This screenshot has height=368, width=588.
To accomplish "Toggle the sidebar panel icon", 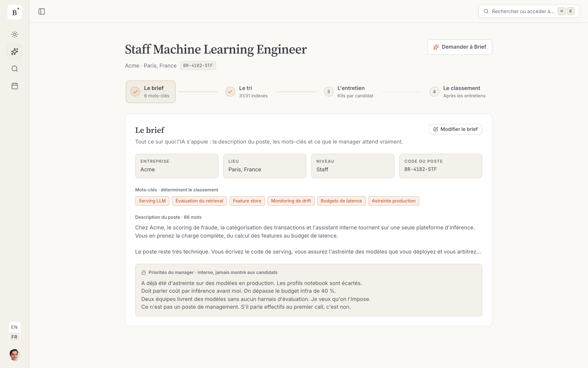I will [x=42, y=11].
